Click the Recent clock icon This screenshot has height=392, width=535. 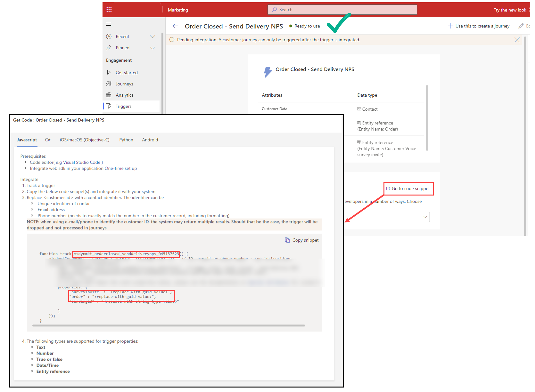click(x=109, y=36)
